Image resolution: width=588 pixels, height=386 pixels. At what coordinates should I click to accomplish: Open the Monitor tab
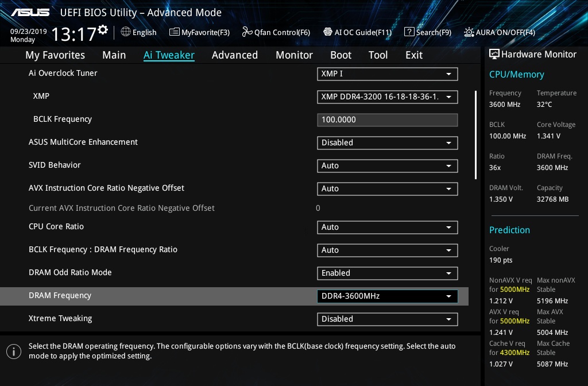[294, 55]
